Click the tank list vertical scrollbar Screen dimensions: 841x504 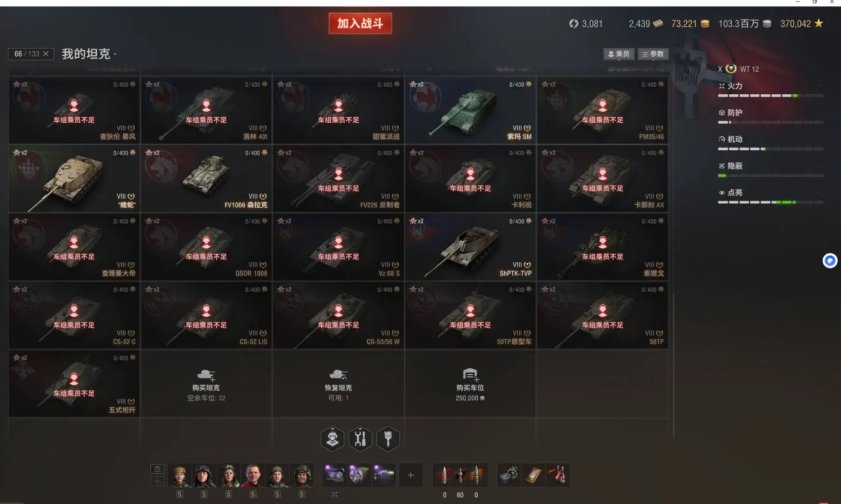pos(673,364)
